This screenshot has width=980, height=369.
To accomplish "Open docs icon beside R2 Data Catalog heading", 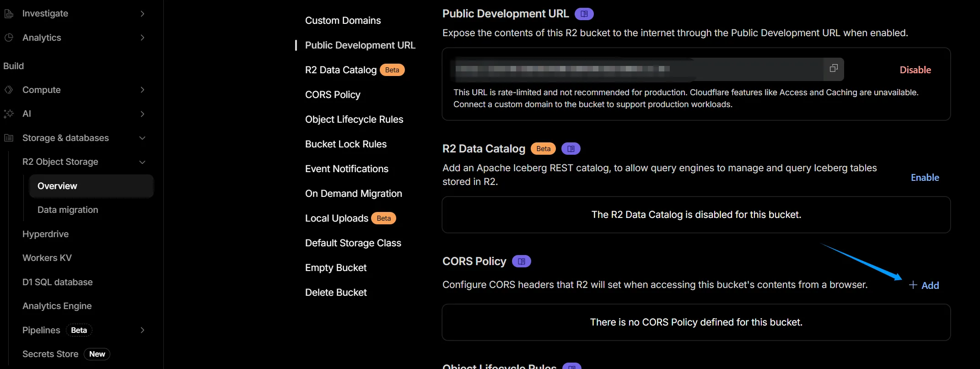I will [x=571, y=149].
